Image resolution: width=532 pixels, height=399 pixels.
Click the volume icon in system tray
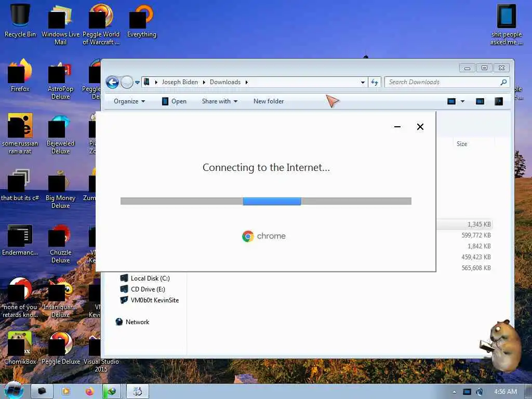coord(480,392)
